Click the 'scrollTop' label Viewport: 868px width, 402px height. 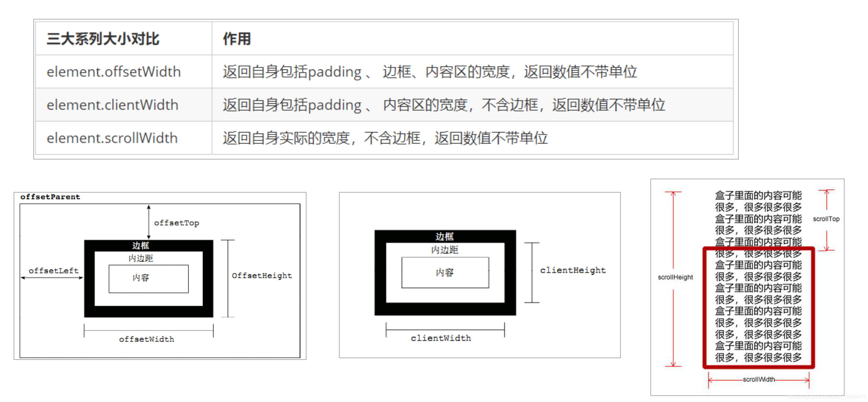tap(826, 219)
